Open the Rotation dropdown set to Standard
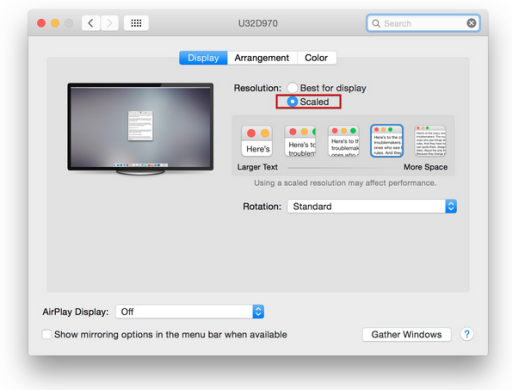 372,206
